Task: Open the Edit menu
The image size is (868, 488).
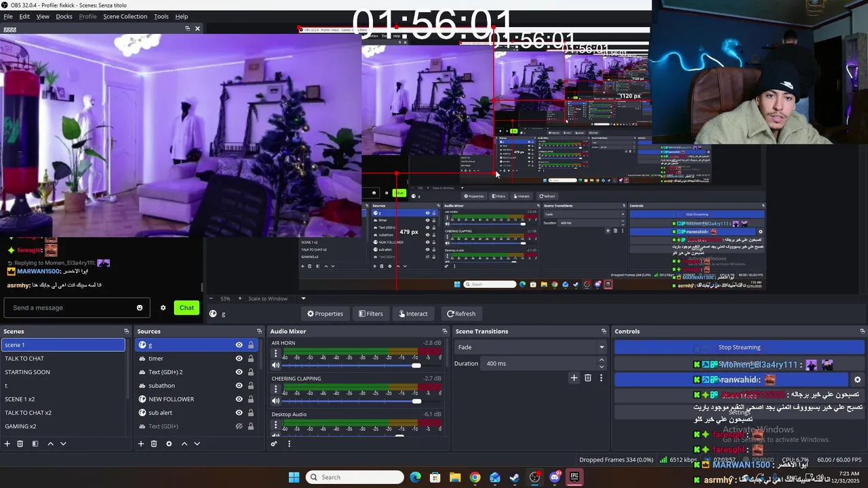Action: click(x=24, y=16)
